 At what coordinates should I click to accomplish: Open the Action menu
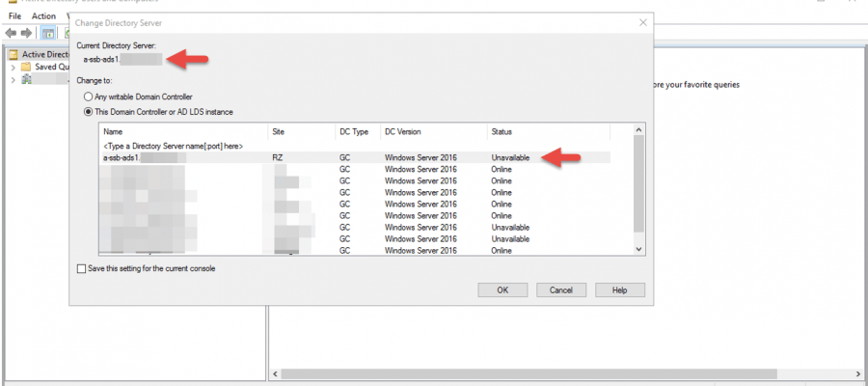click(x=43, y=16)
